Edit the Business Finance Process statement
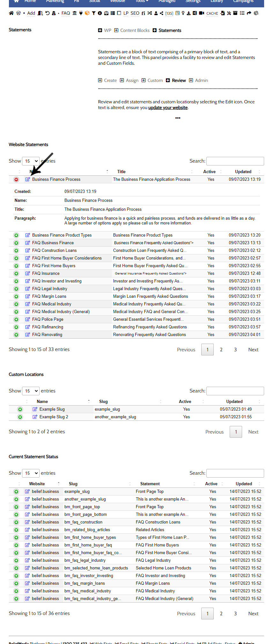 click(x=28, y=179)
